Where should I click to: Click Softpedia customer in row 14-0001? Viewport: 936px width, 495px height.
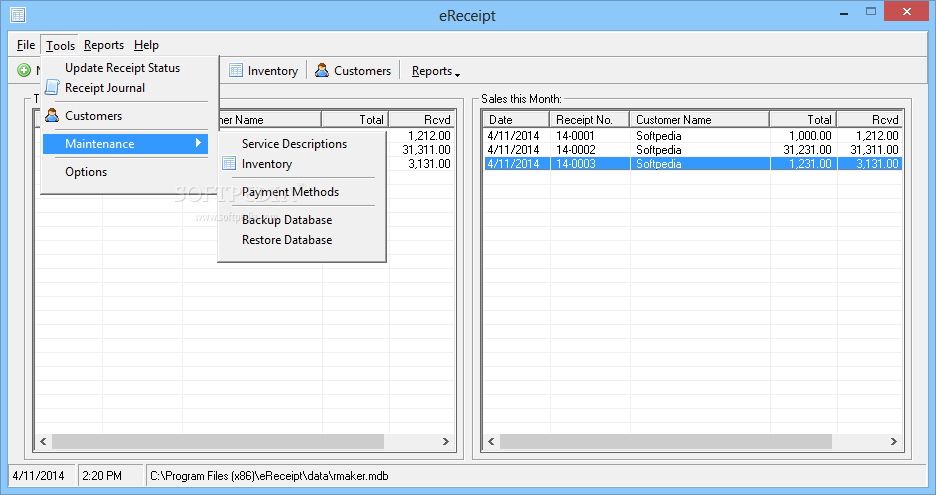(x=658, y=136)
